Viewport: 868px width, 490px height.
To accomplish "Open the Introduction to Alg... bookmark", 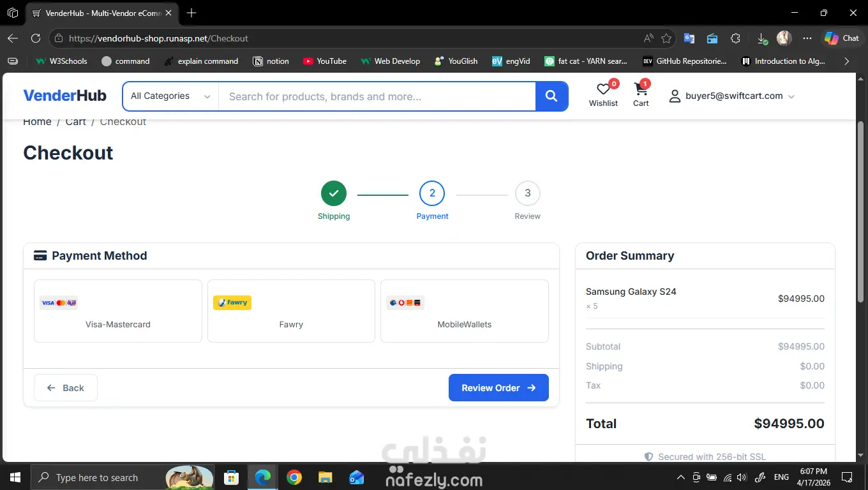I will (783, 61).
